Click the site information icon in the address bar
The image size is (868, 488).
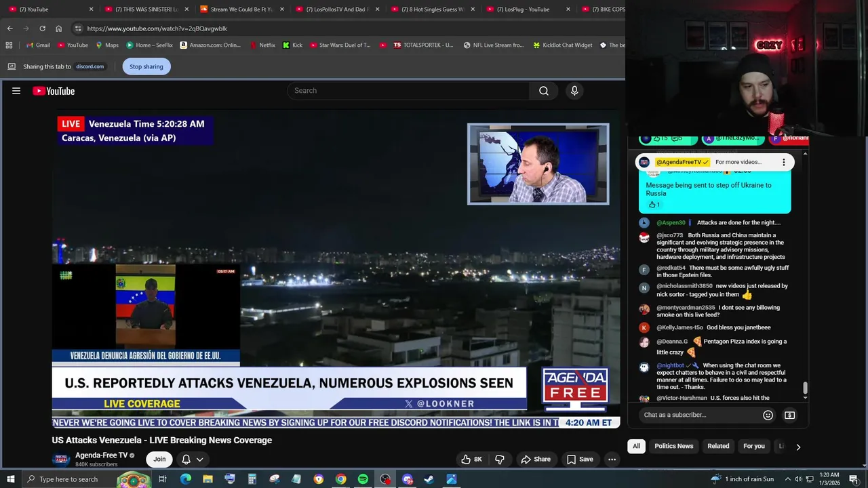coord(78,28)
